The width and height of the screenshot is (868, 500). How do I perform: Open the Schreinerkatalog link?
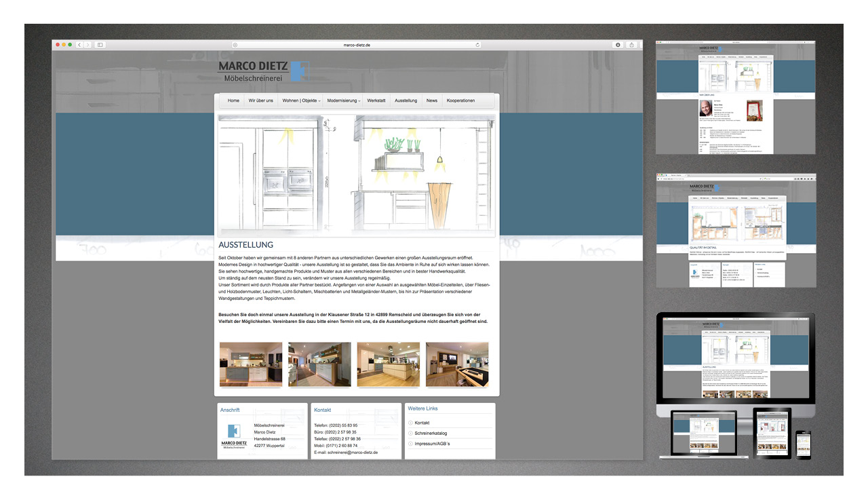coord(431,434)
